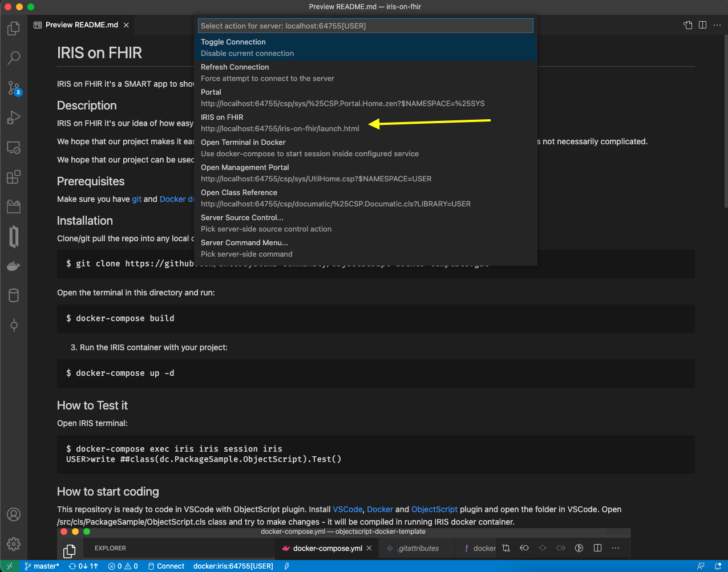Click the master* branch in status bar
This screenshot has height=572, width=728.
pos(42,566)
